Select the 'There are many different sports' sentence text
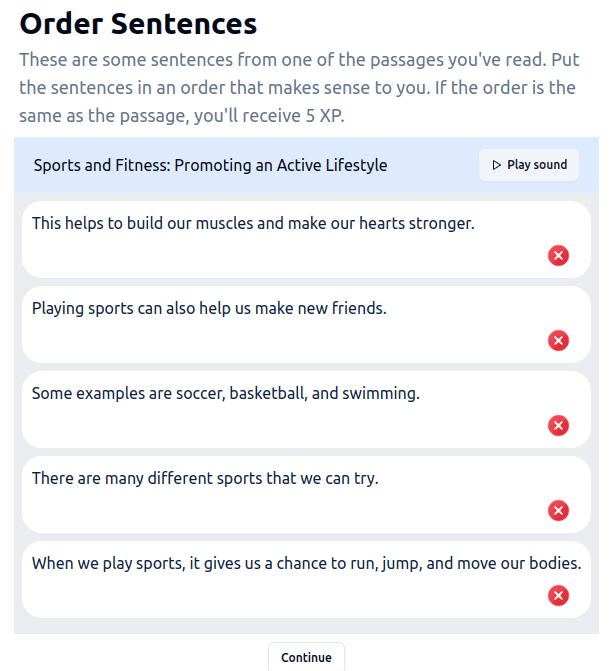Viewport: 610px width, 671px height. point(205,478)
